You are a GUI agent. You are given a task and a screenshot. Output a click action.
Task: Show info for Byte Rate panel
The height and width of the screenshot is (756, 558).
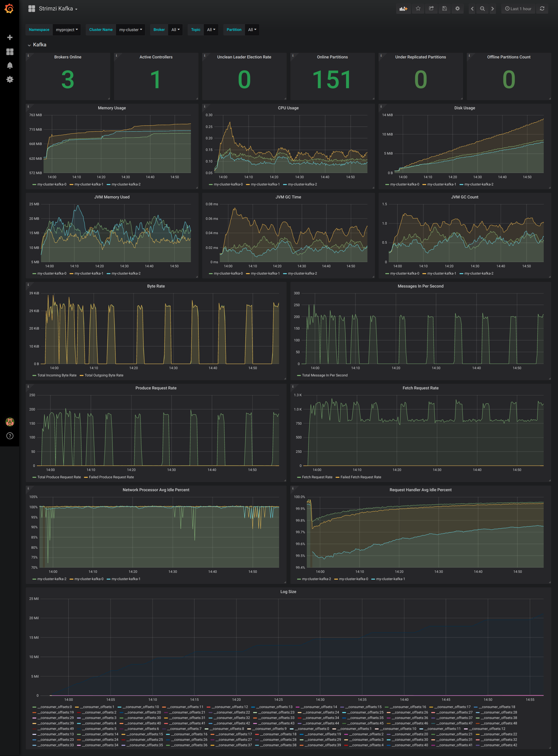click(28, 285)
